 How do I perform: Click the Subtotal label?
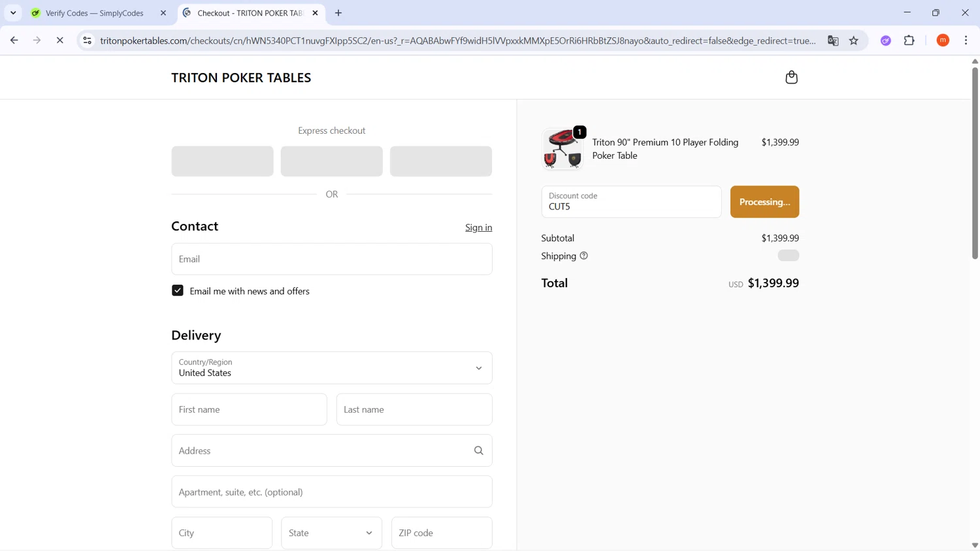(558, 238)
